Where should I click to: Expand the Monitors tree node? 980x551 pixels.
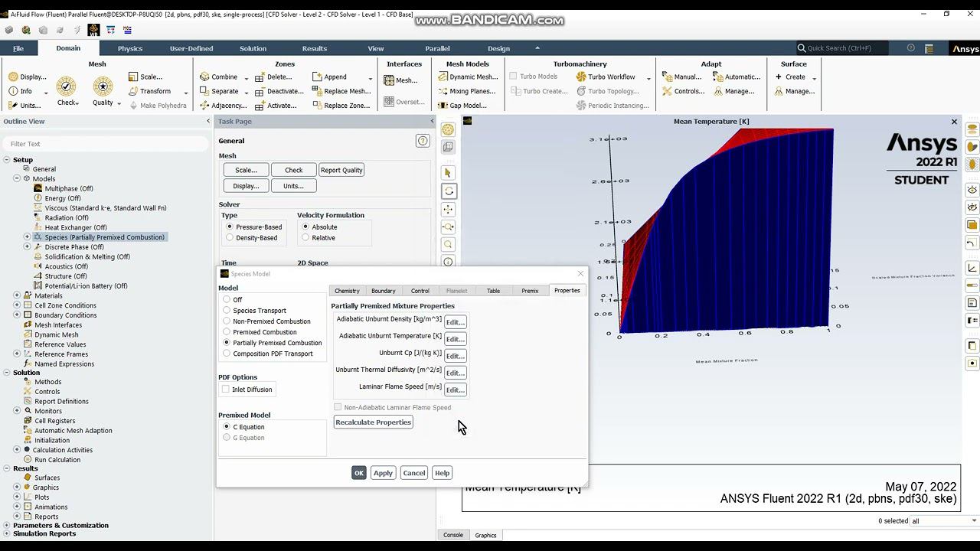tap(17, 411)
